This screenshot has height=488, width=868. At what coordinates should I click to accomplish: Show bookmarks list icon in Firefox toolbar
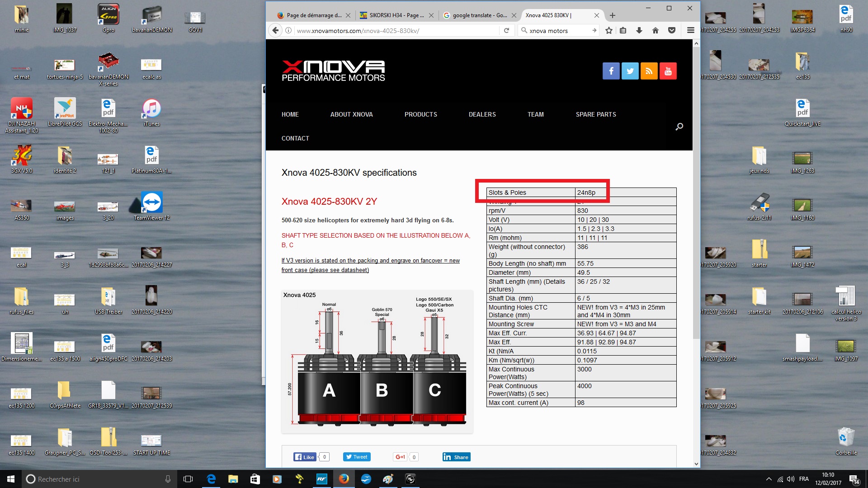point(623,31)
